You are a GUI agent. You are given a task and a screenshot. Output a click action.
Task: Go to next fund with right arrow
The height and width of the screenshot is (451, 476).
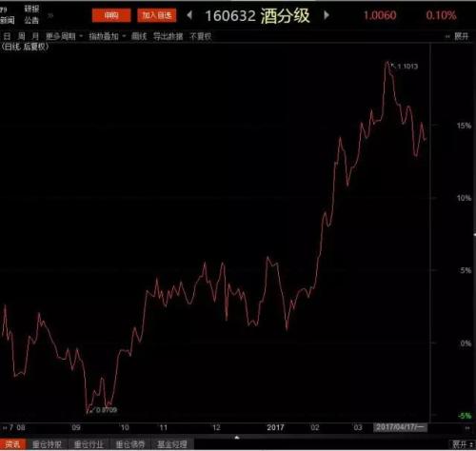[x=327, y=15]
